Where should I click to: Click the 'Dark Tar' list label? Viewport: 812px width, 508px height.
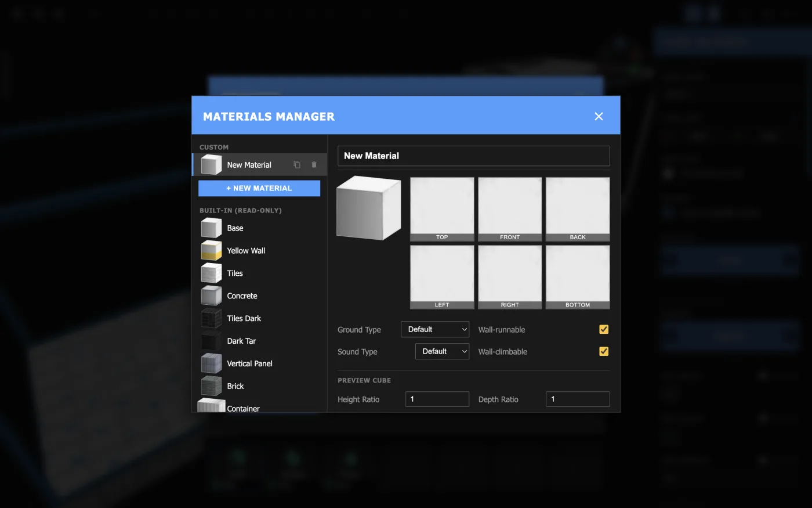coord(241,341)
